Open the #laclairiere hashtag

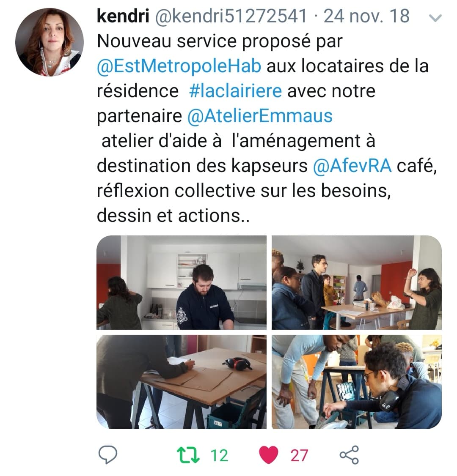point(236,91)
